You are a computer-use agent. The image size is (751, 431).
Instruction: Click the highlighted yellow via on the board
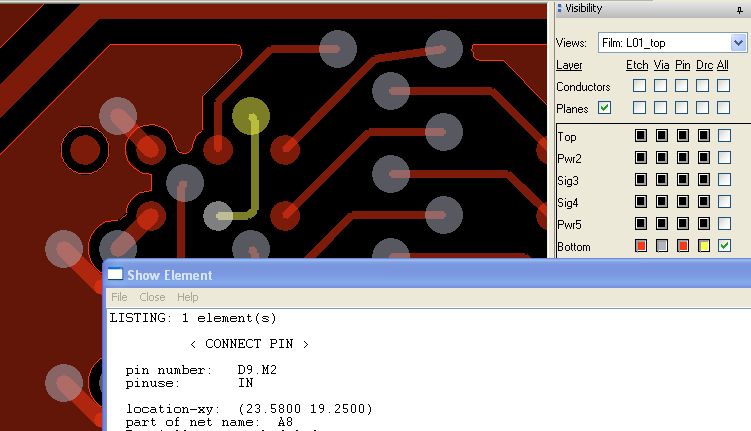coord(251,116)
